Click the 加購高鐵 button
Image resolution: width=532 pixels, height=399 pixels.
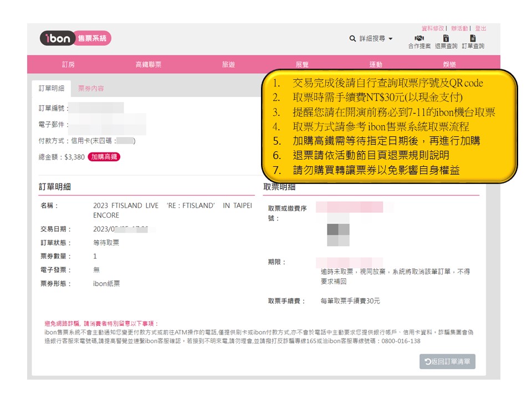click(x=104, y=157)
